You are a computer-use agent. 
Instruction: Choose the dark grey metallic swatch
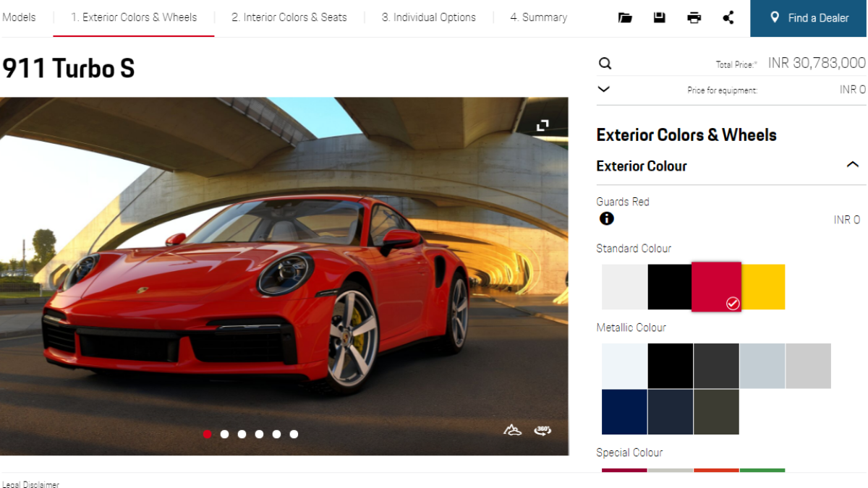point(716,366)
